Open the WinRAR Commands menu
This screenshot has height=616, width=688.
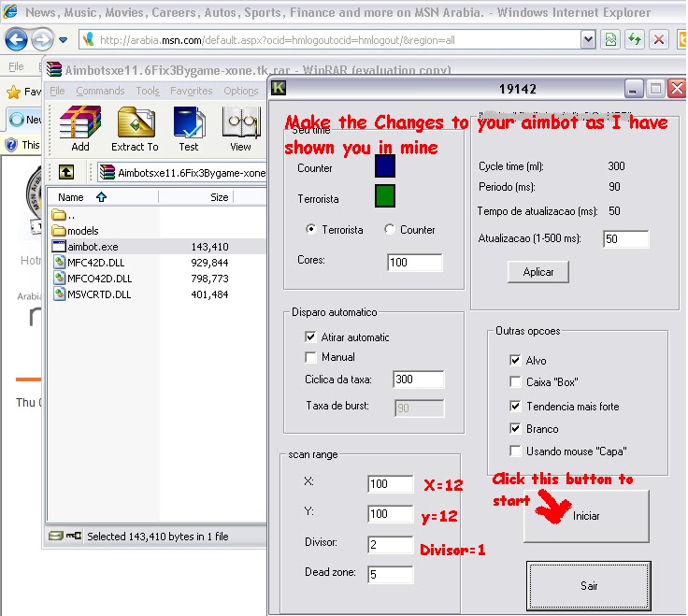pos(100,91)
